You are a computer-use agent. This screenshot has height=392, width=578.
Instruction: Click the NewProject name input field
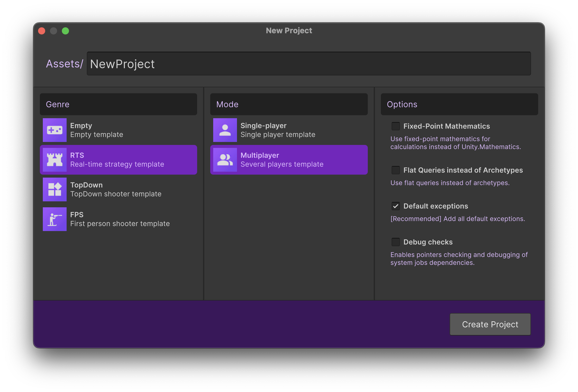coord(309,64)
